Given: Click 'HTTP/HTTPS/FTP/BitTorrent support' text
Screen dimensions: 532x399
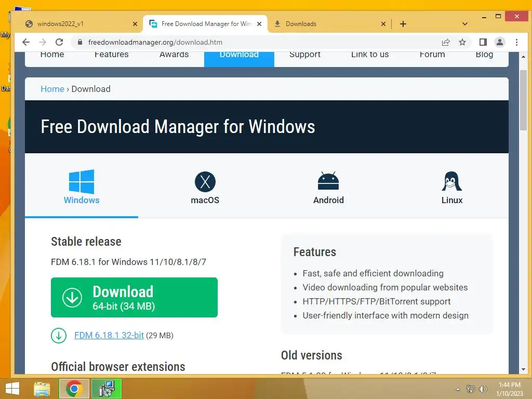Looking at the screenshot, I should pos(377,302).
